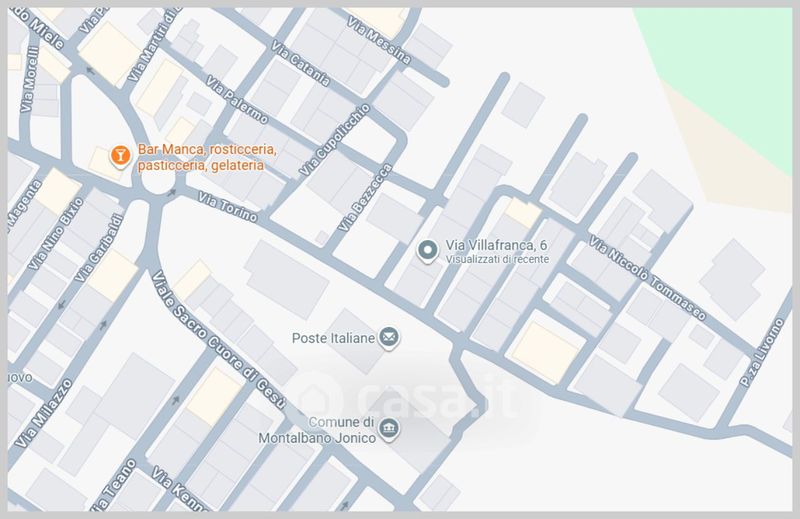The image size is (800, 519).
Task: Click the Poste Italiane place name
Action: (333, 338)
